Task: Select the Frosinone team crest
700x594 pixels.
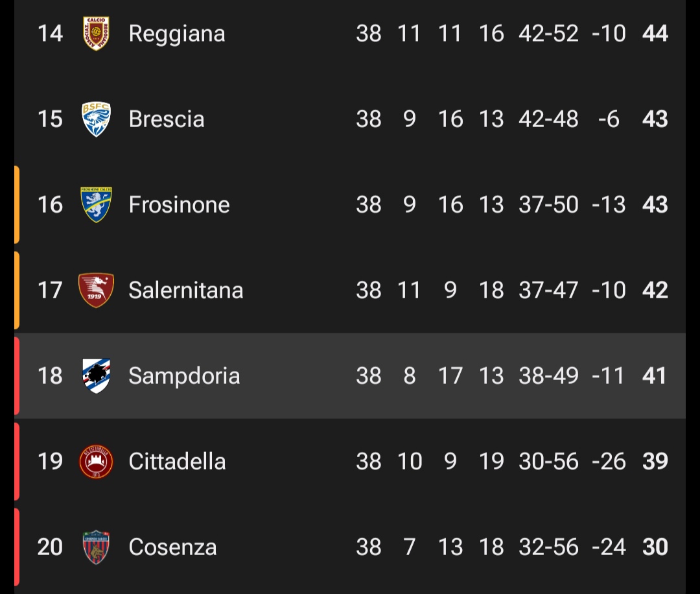Action: pyautogui.click(x=96, y=204)
